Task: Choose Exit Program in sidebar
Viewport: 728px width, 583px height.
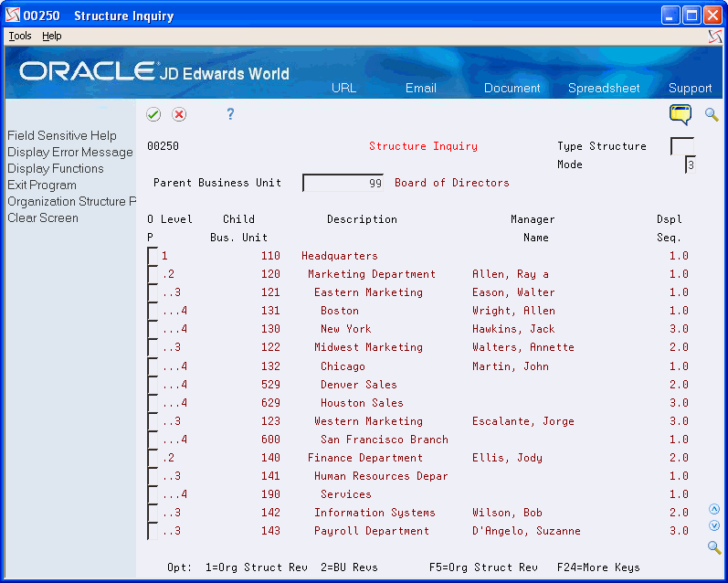Action: 42,185
